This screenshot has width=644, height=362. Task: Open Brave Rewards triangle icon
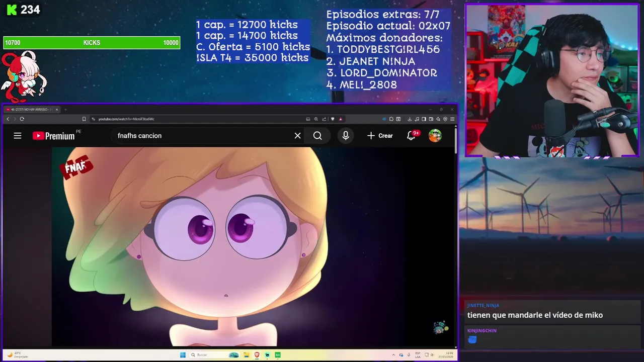[x=341, y=119]
